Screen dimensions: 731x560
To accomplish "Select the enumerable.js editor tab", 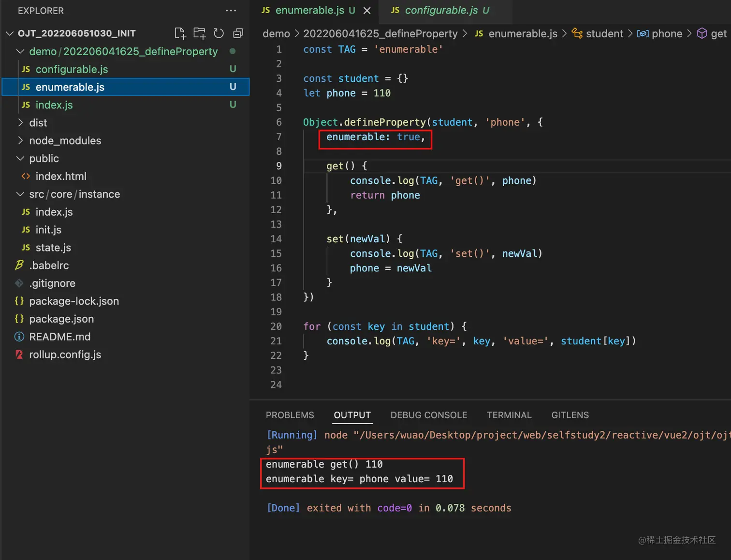I will coord(315,11).
